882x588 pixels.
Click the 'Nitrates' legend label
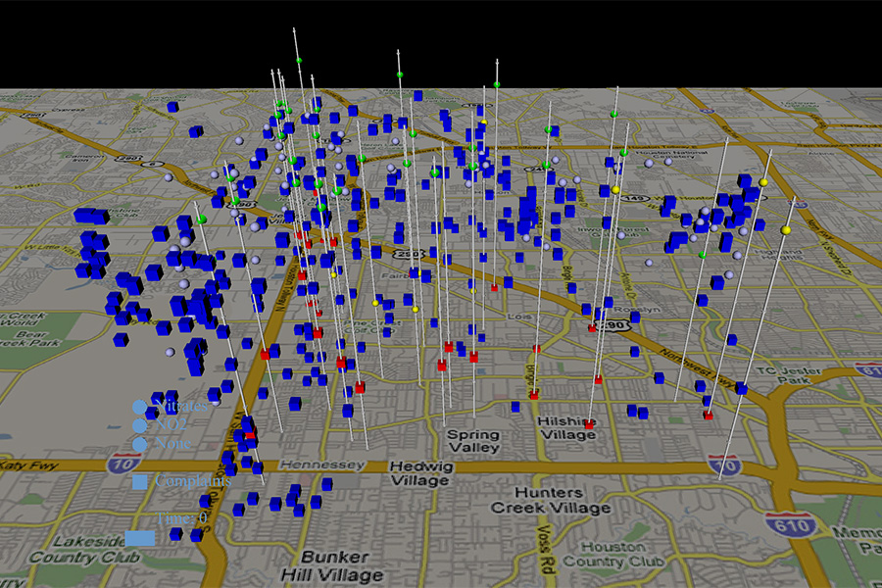[x=181, y=406]
